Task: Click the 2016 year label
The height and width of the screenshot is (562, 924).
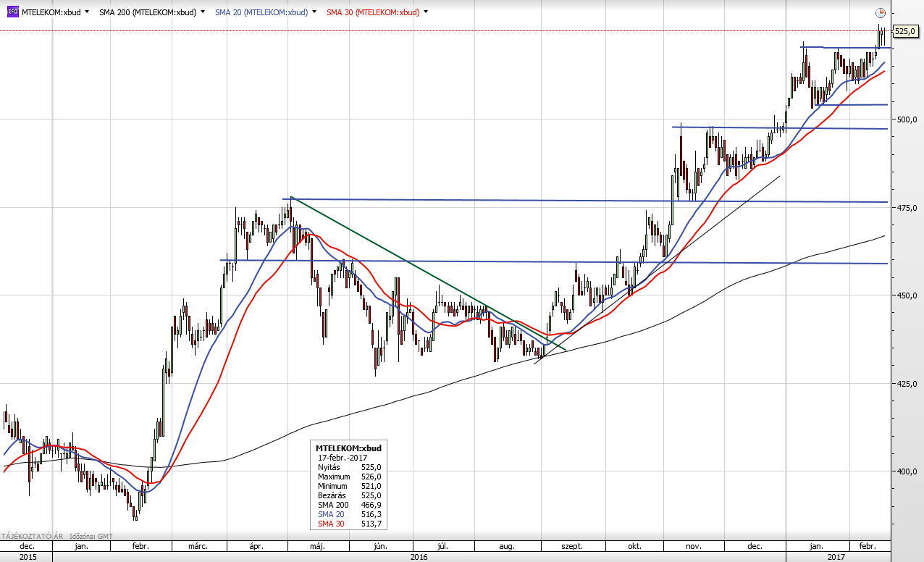Action: [x=419, y=557]
